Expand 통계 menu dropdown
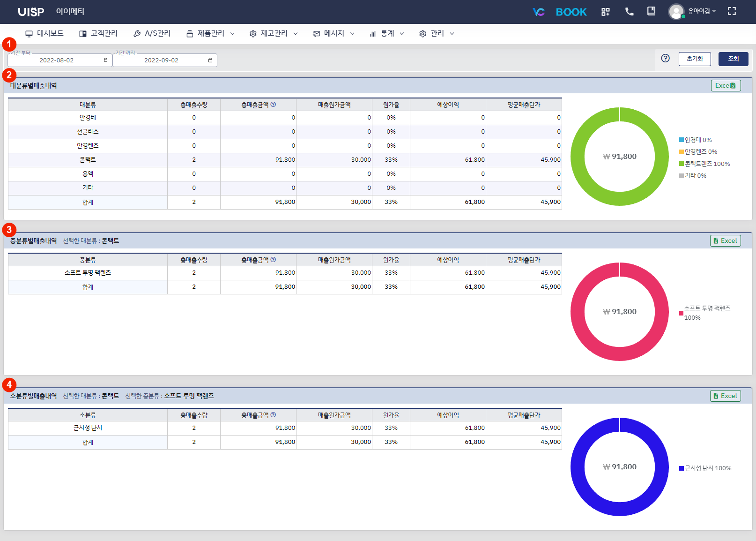This screenshot has height=541, width=756. click(387, 34)
